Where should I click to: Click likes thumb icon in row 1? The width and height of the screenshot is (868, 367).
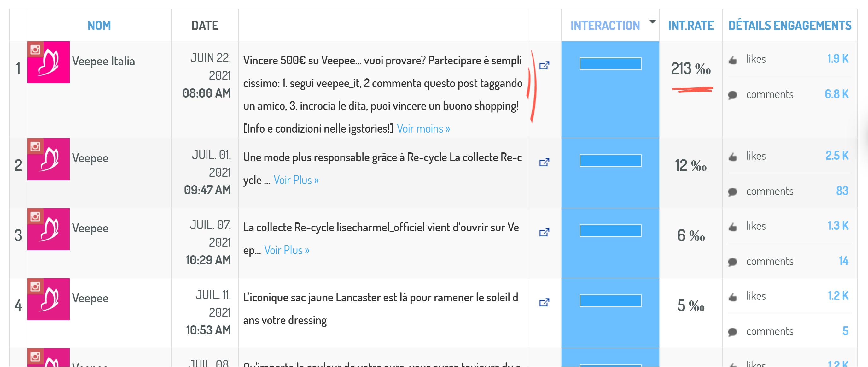(x=732, y=60)
